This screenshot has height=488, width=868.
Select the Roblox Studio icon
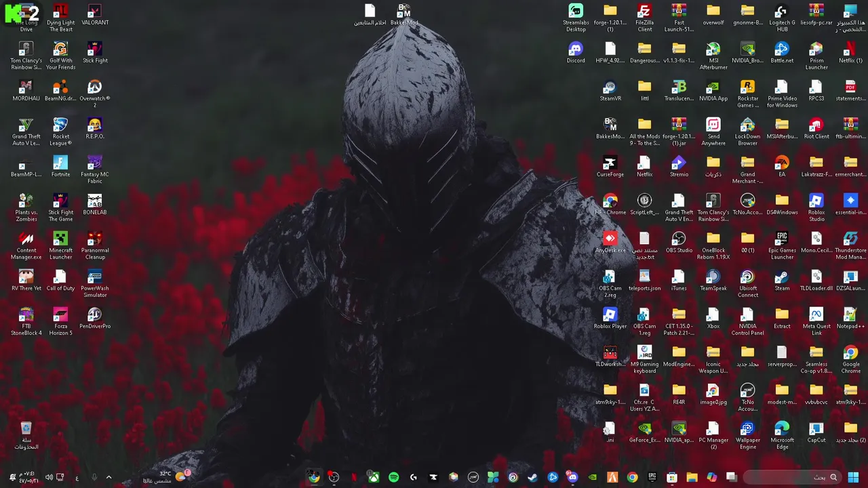(816, 208)
